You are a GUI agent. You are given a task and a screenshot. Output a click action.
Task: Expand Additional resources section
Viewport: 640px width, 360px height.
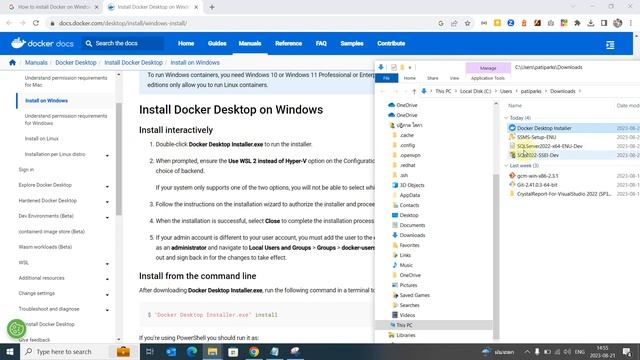pos(107,280)
